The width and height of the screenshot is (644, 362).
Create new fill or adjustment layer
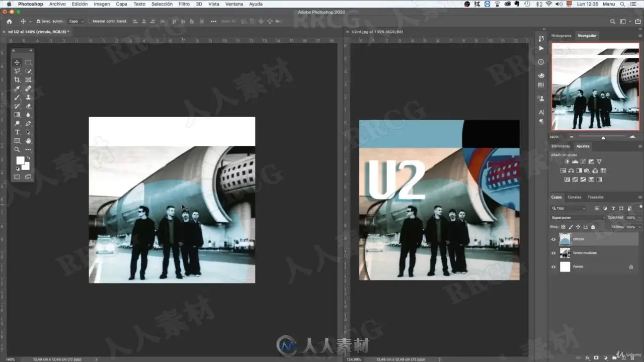[x=605, y=357]
